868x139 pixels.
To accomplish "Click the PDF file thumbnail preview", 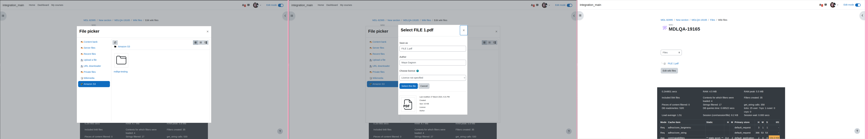I will click(408, 104).
